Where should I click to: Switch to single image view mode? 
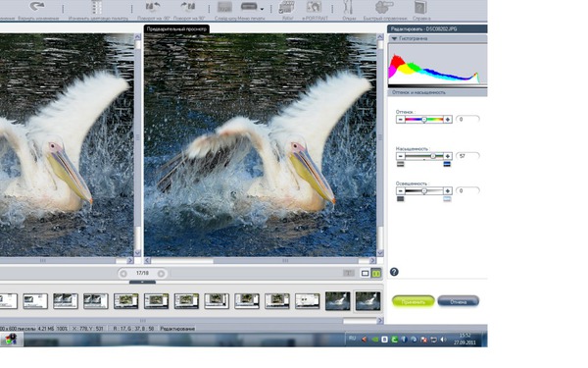(x=365, y=274)
